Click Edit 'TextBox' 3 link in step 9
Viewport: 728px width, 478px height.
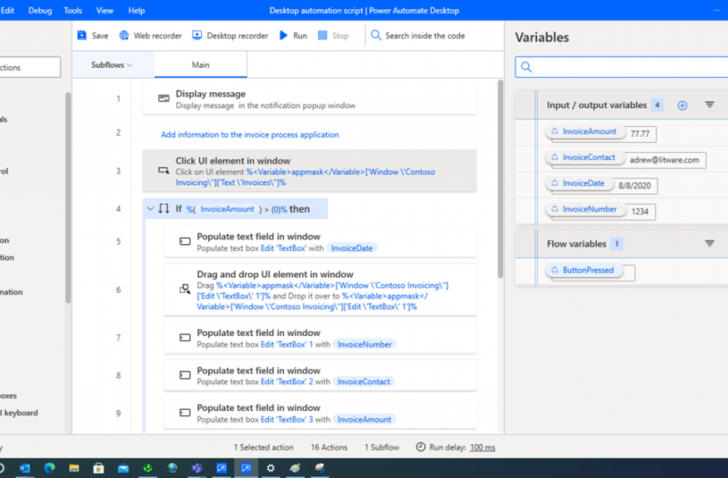point(287,420)
